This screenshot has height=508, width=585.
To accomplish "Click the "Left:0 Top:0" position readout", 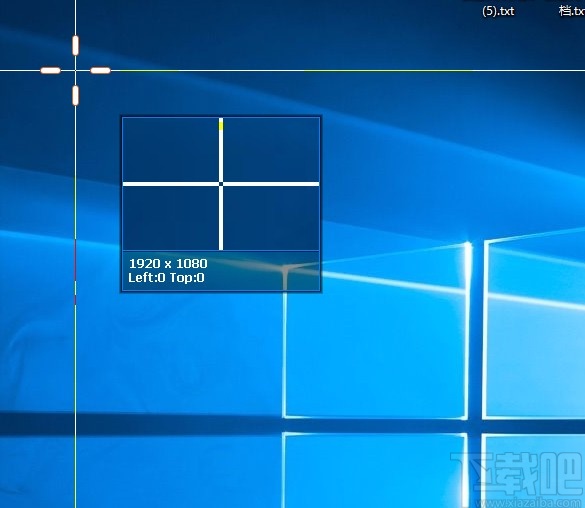I will pyautogui.click(x=166, y=278).
